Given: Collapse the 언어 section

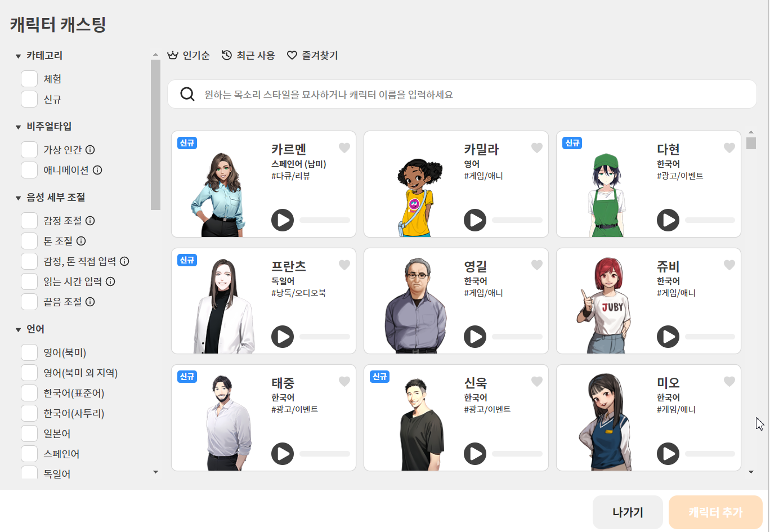Looking at the screenshot, I should point(19,329).
